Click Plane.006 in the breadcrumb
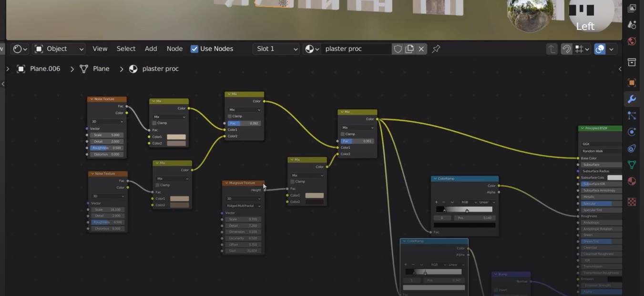644x296 pixels. pos(45,69)
